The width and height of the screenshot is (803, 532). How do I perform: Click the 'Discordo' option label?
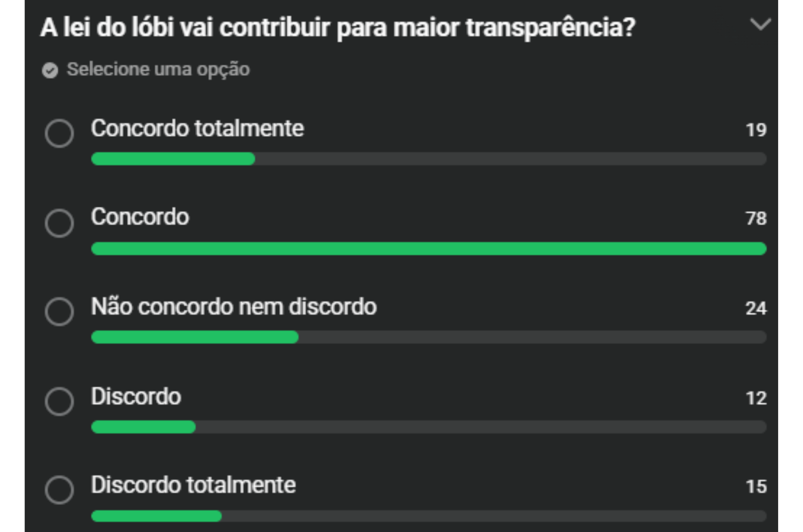coord(137,396)
